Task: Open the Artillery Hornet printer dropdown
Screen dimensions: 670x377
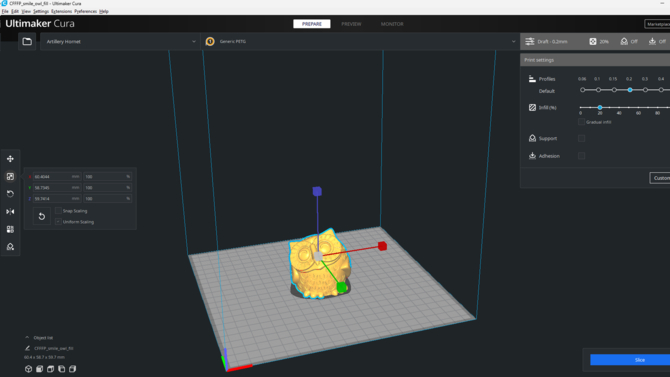Action: click(x=120, y=41)
